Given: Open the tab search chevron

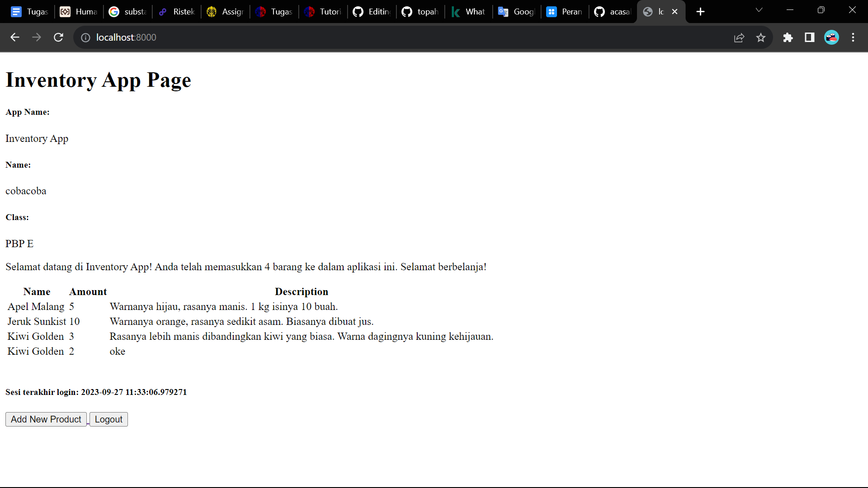Looking at the screenshot, I should pos(759,9).
